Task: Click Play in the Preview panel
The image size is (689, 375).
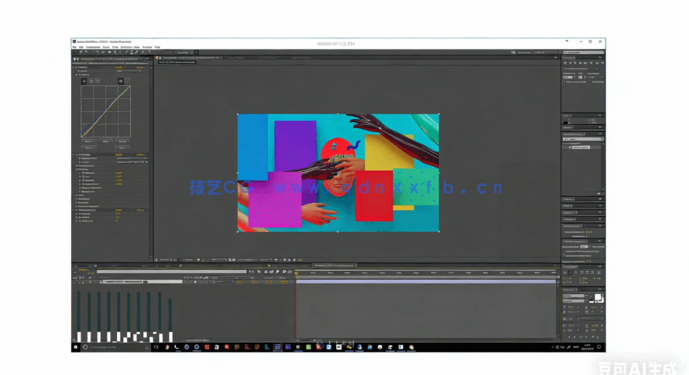Action: [575, 63]
